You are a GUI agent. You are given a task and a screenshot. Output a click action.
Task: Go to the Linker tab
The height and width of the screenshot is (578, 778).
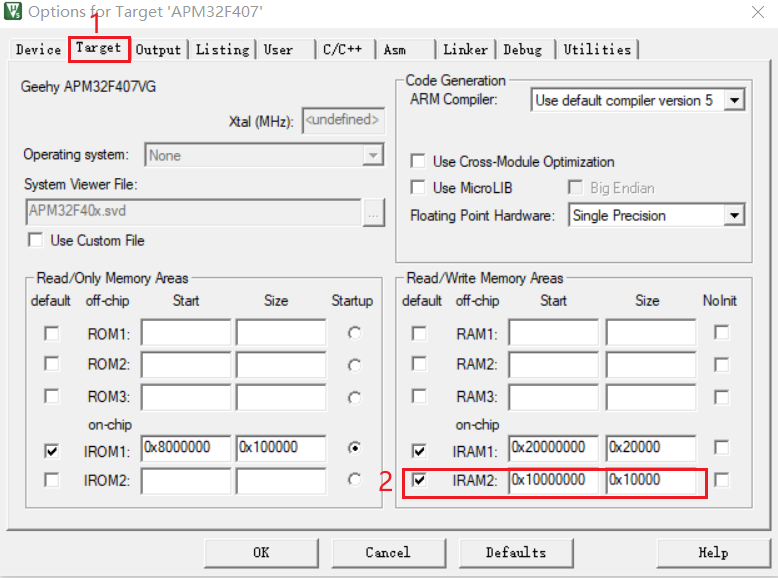tap(465, 49)
